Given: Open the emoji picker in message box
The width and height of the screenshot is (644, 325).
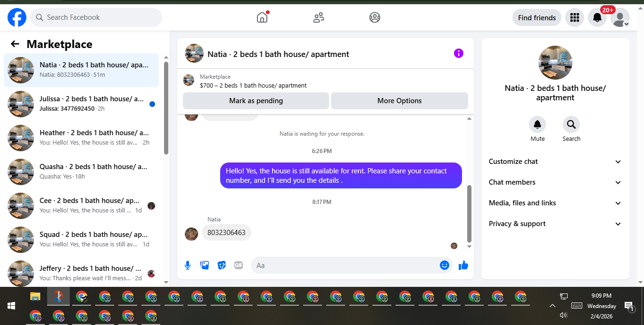Looking at the screenshot, I should tap(444, 265).
